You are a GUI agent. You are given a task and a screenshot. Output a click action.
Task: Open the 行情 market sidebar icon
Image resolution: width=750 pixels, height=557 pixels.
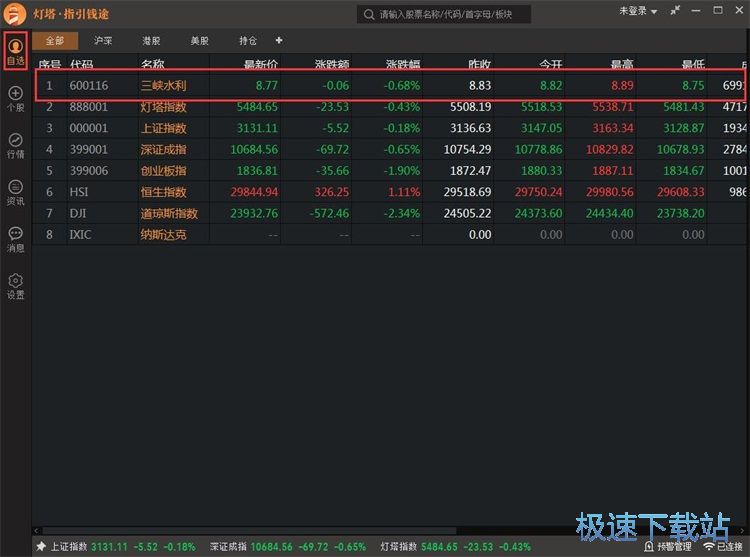point(15,146)
